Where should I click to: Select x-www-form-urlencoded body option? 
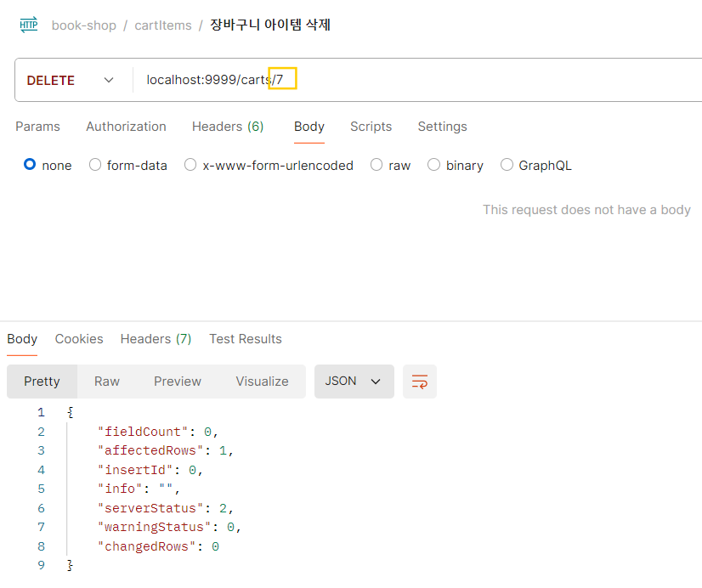190,165
